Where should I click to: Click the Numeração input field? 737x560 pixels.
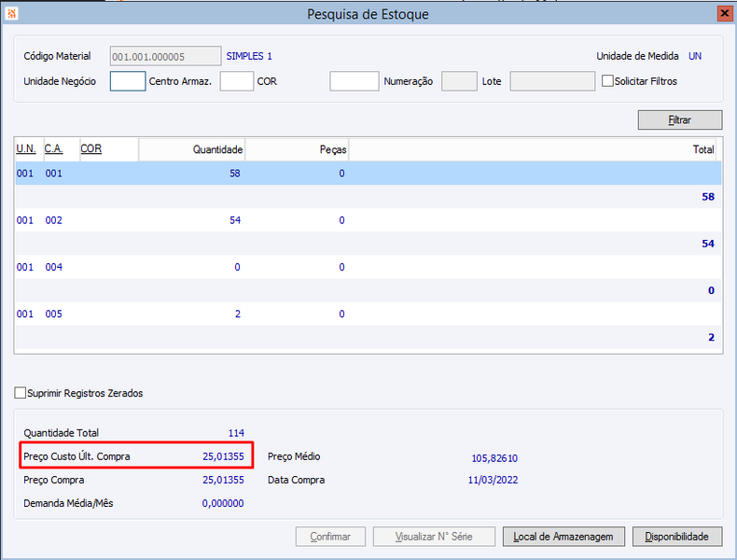coord(459,81)
